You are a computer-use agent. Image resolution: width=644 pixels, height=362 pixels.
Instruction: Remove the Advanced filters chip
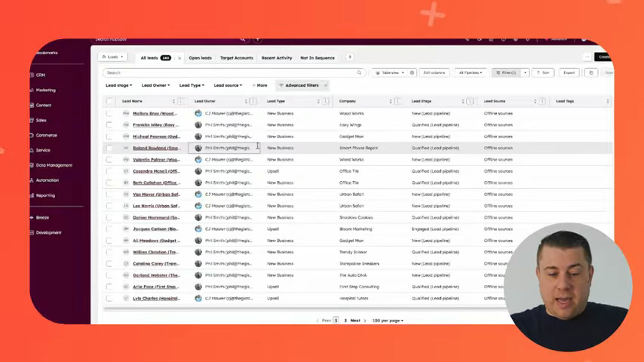click(x=325, y=85)
